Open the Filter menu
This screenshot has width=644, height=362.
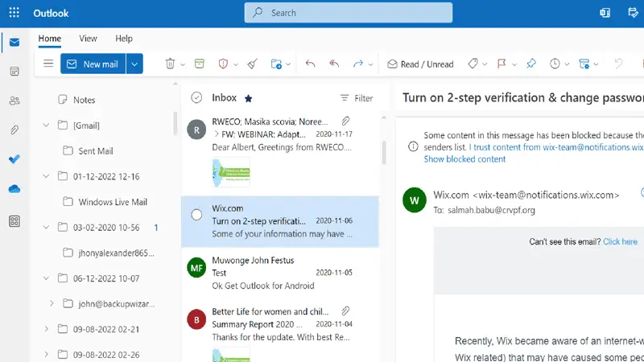pyautogui.click(x=357, y=98)
